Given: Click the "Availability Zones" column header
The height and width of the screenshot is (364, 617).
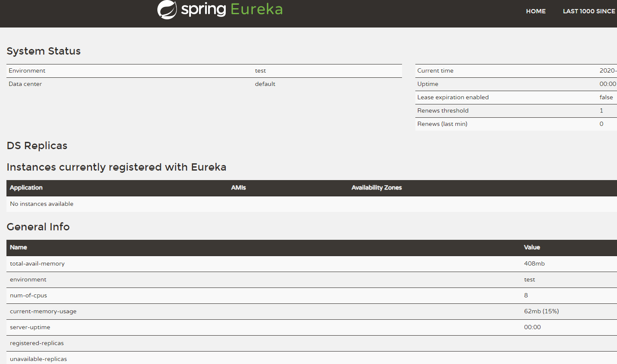Looking at the screenshot, I should click(377, 188).
